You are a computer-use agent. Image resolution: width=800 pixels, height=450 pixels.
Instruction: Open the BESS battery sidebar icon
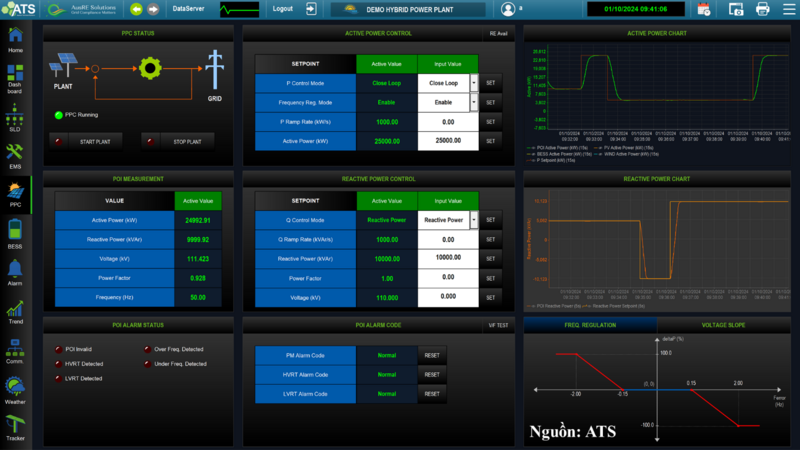coord(15,230)
